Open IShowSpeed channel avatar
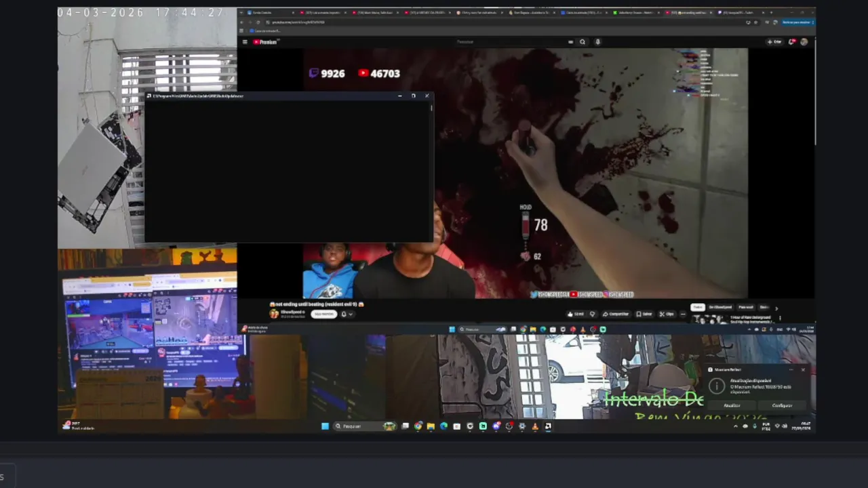Viewport: 868px width, 488px height. click(274, 314)
